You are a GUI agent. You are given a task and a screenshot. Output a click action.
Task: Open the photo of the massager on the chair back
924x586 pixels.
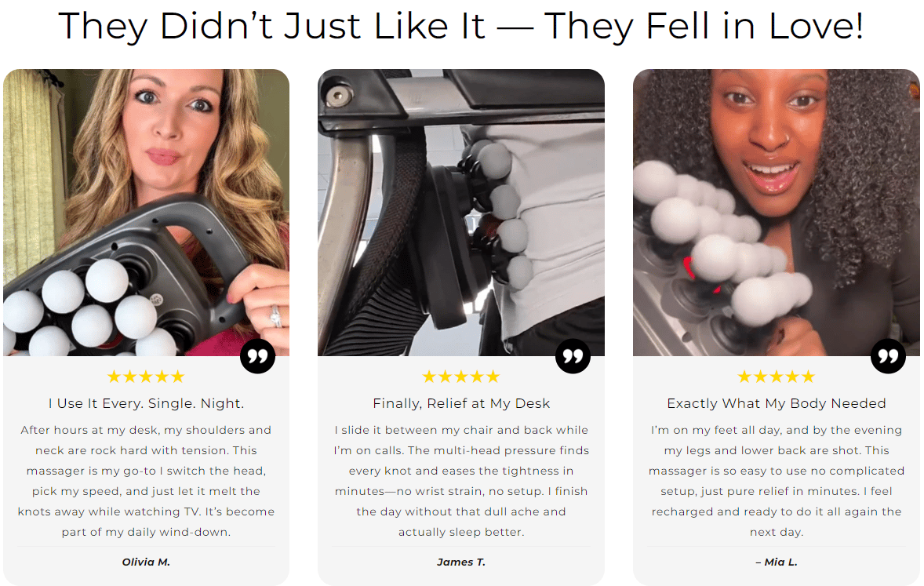[x=461, y=213]
